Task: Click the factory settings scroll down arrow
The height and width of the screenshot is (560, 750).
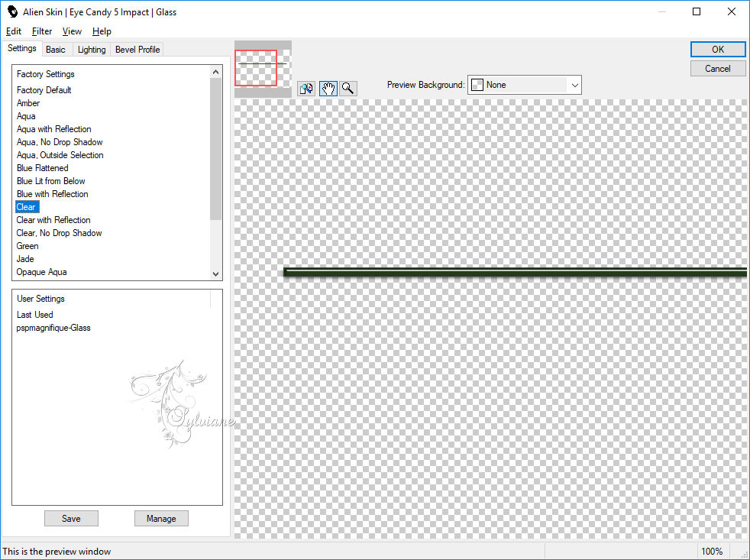Action: coord(215,274)
